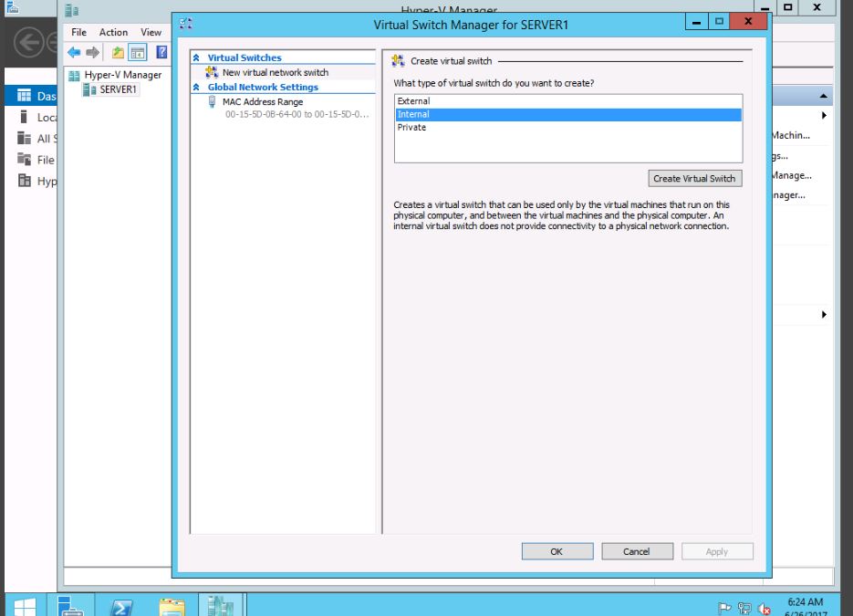This screenshot has height=616, width=853.
Task: Click the Hyper-V icon in Server Manager sidebar
Action: coord(24,180)
